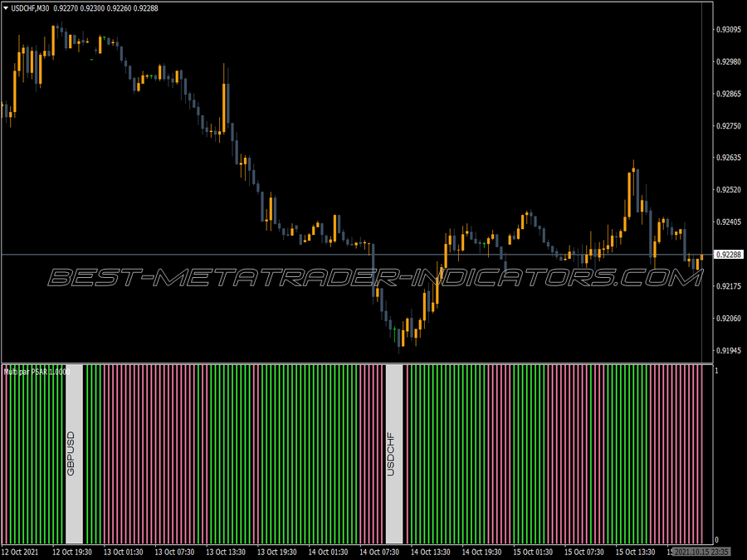The height and width of the screenshot is (560, 747).
Task: Click the 14 Oct 07:30 time label
Action: pyautogui.click(x=379, y=552)
